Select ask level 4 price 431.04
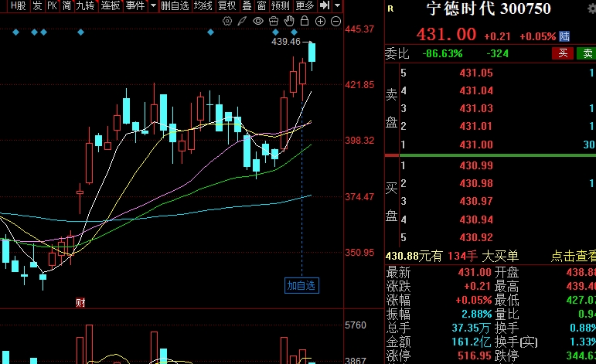The width and height of the screenshot is (596, 364). 476,90
